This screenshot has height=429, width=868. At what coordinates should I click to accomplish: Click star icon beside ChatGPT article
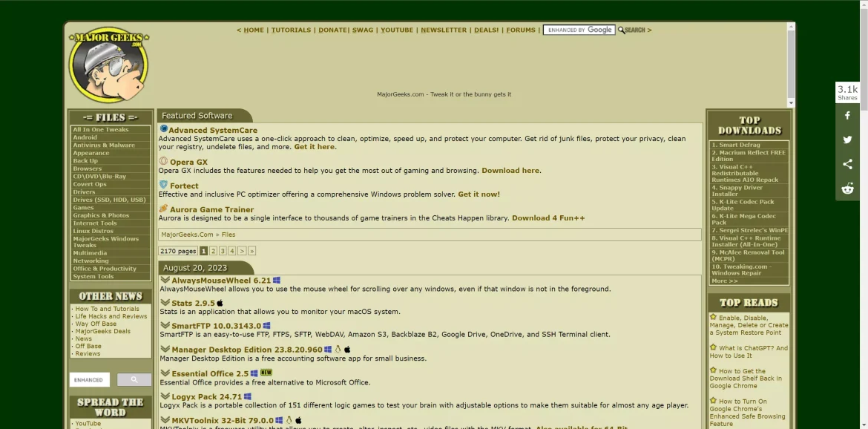[713, 347]
